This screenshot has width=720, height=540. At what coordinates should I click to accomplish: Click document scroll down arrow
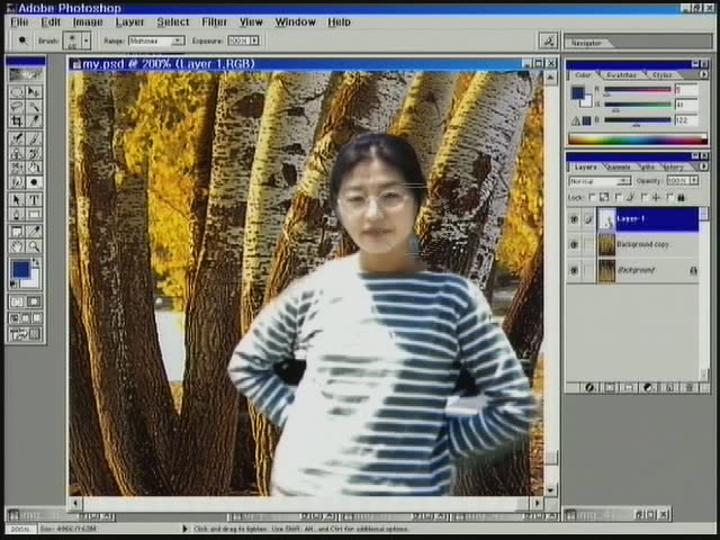[551, 490]
